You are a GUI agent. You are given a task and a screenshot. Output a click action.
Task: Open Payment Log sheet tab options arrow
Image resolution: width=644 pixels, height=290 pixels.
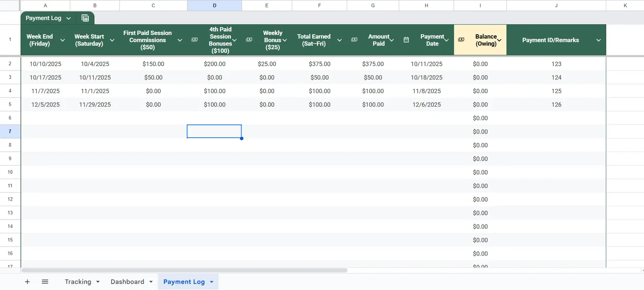[212, 282]
